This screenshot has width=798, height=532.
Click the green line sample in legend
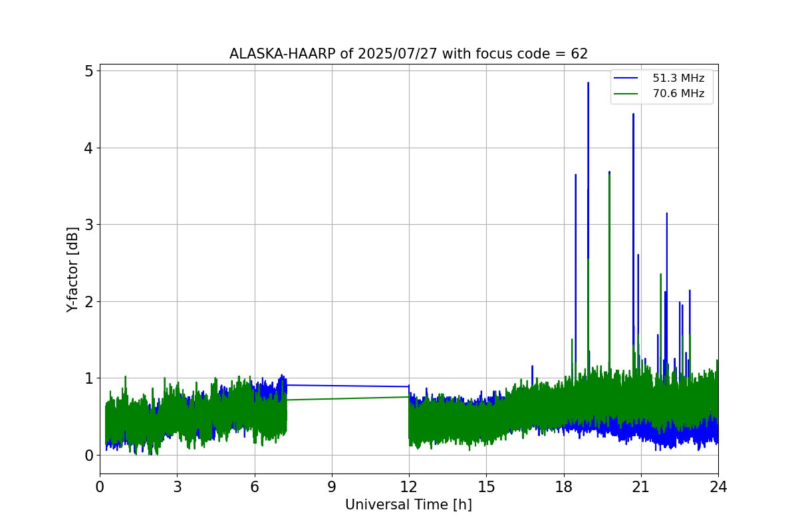coord(626,94)
